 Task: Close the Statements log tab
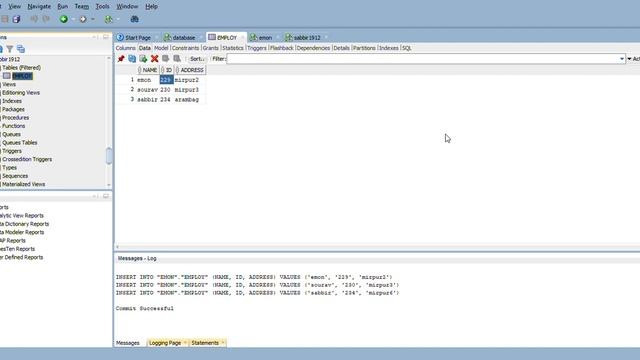[x=223, y=343]
